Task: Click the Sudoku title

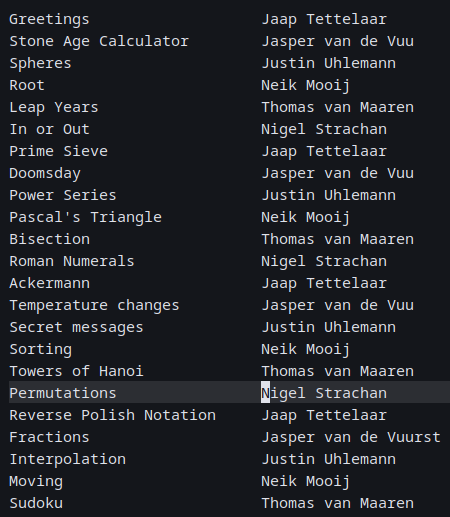Action: [36, 503]
